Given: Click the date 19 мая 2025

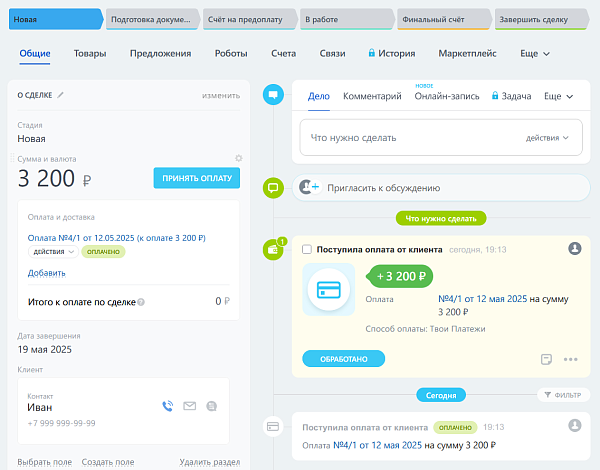Looking at the screenshot, I should [44, 349].
